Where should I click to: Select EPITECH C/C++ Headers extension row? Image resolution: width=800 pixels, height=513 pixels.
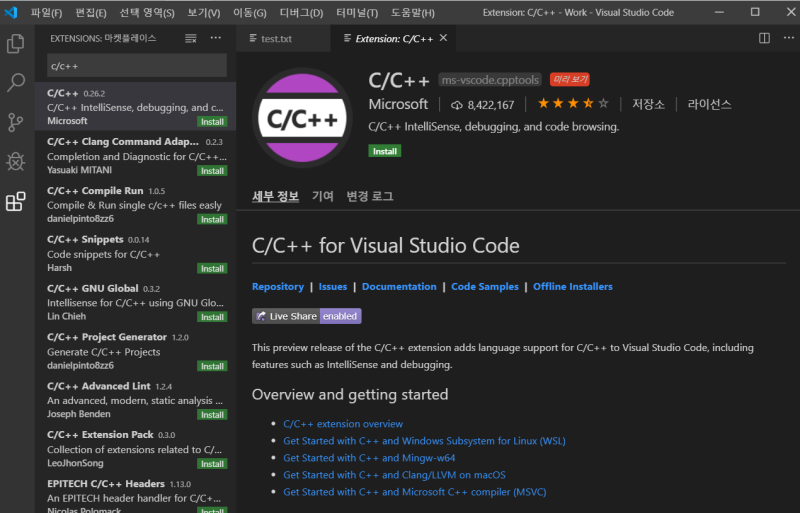[136, 494]
